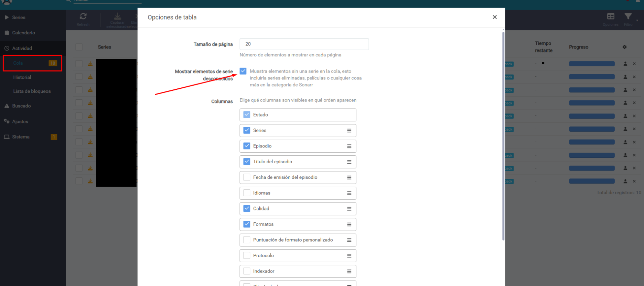Uncheck the Formatos column checkbox
This screenshot has height=286, width=644.
tap(247, 224)
